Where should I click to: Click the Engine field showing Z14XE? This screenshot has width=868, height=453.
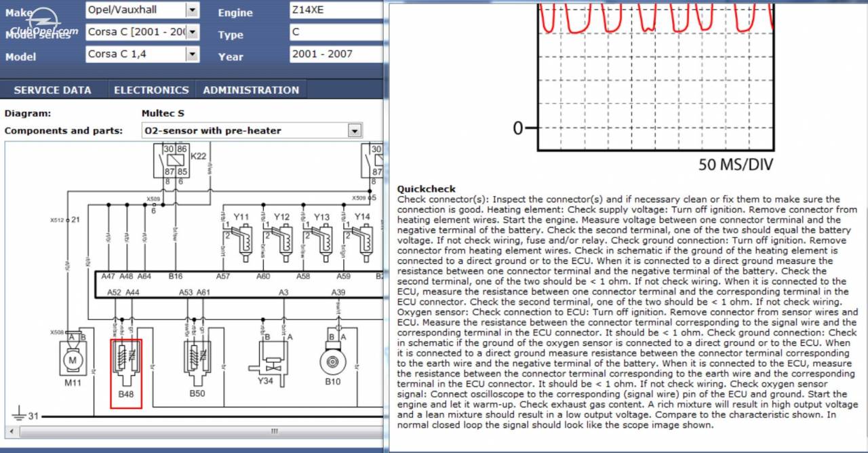[336, 9]
